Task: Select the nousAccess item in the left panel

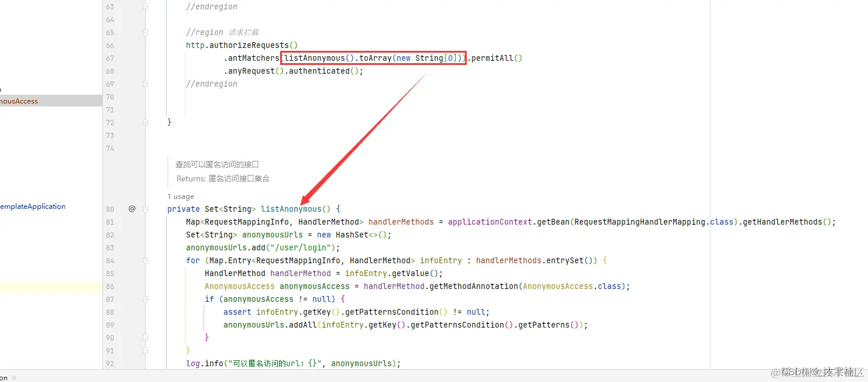Action: (x=19, y=101)
